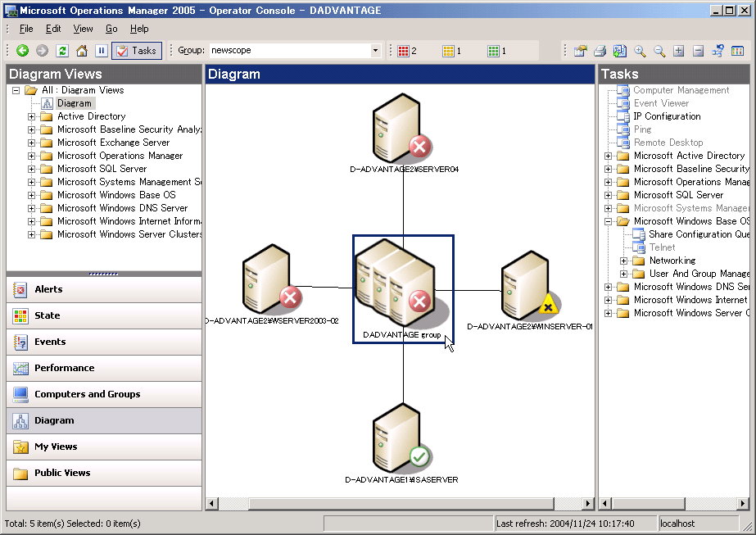The height and width of the screenshot is (535, 756).
Task: Switch to the State view
Action: pos(104,315)
